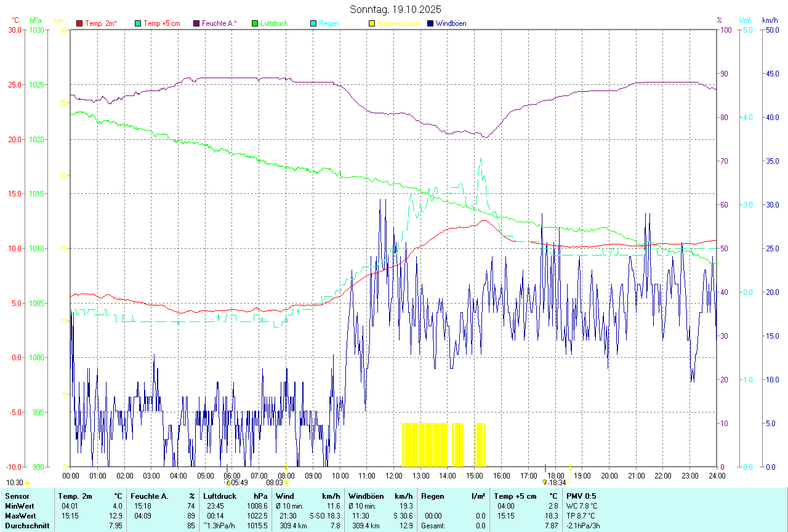788x532 pixels.
Task: Toggle the Windböen legend label
Action: tap(451, 23)
